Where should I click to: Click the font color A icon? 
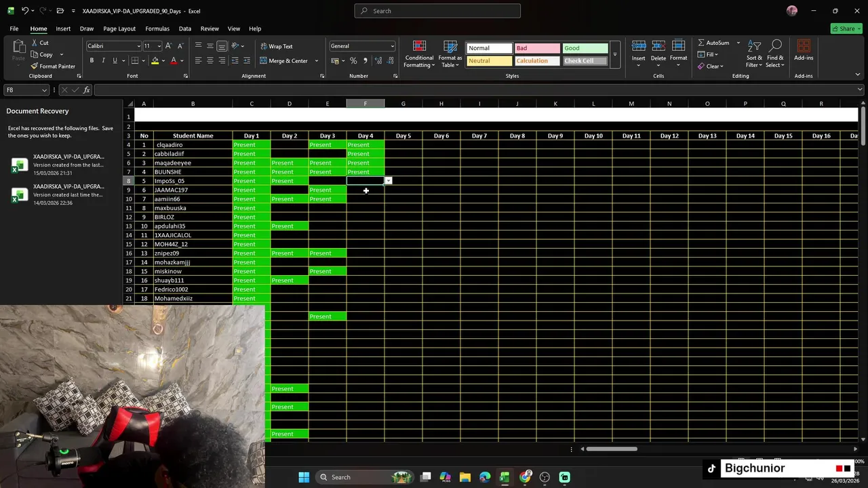click(x=174, y=60)
